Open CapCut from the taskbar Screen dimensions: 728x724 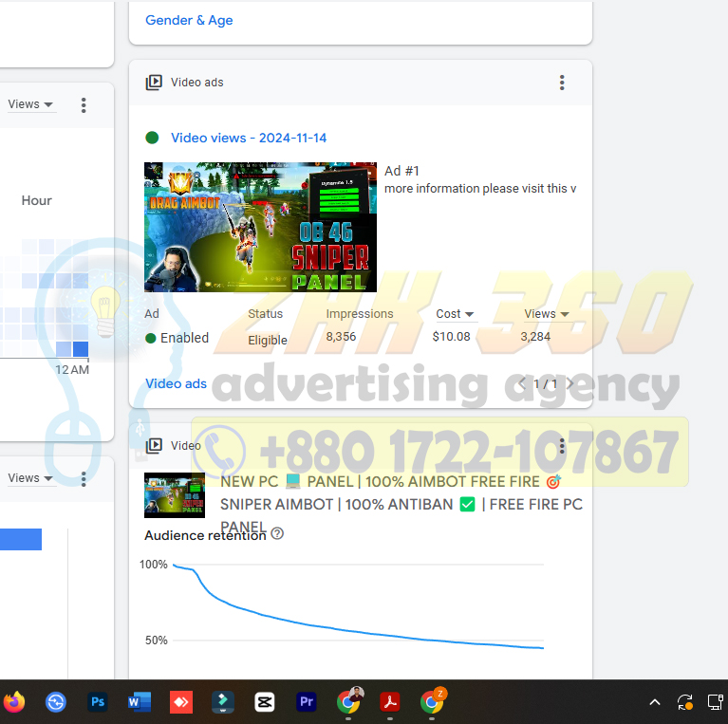pos(265,702)
